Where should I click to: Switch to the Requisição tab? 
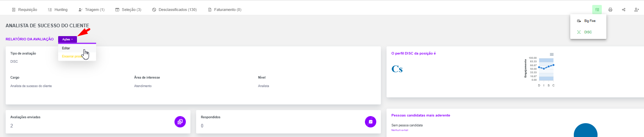[x=24, y=10]
